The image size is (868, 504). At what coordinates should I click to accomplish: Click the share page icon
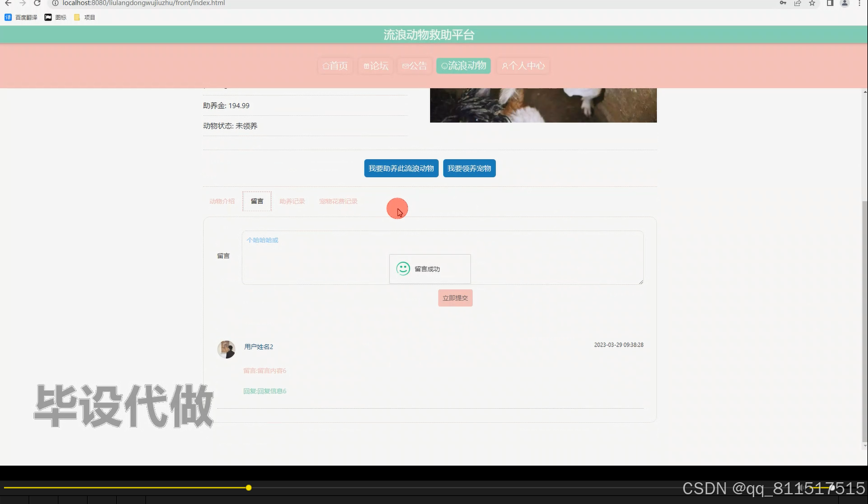pos(797,3)
